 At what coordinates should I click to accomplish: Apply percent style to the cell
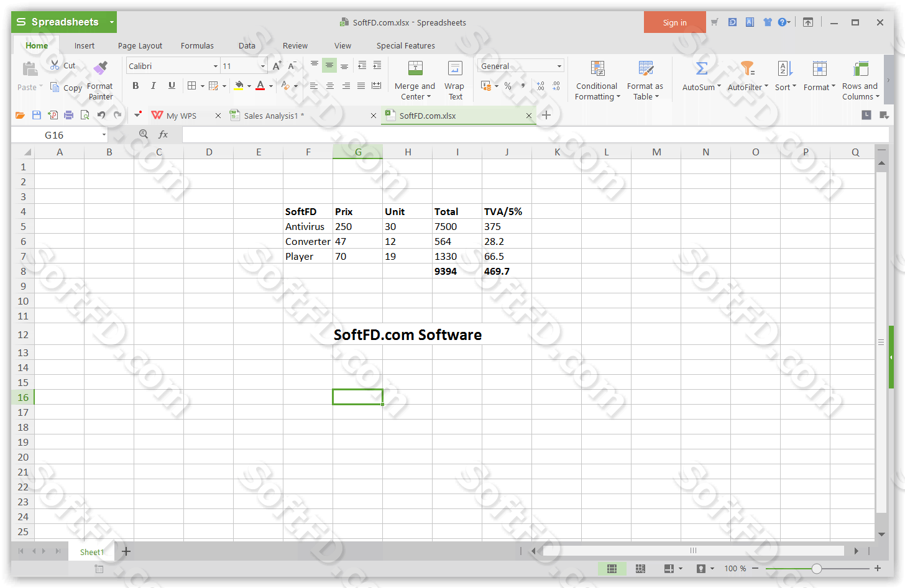pos(508,86)
